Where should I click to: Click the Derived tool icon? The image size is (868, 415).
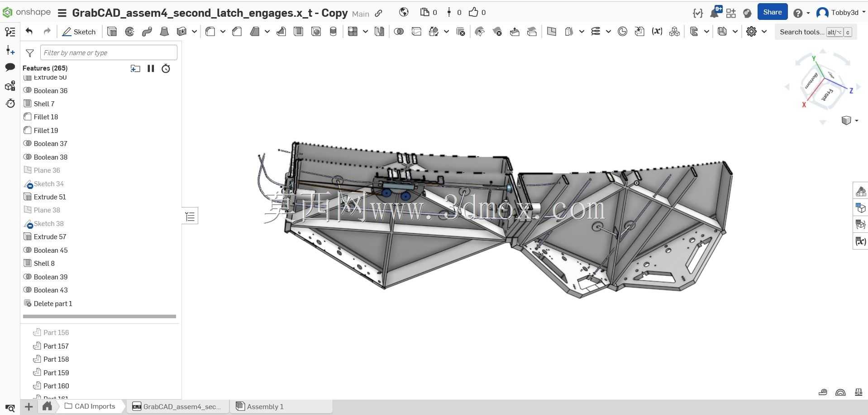pos(639,32)
